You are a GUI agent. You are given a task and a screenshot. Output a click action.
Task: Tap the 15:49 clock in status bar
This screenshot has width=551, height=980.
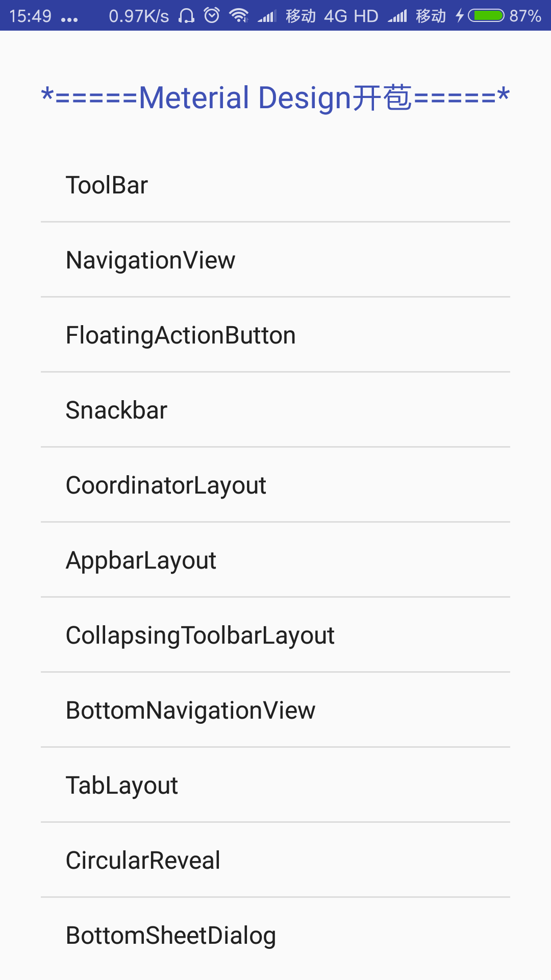click(30, 16)
